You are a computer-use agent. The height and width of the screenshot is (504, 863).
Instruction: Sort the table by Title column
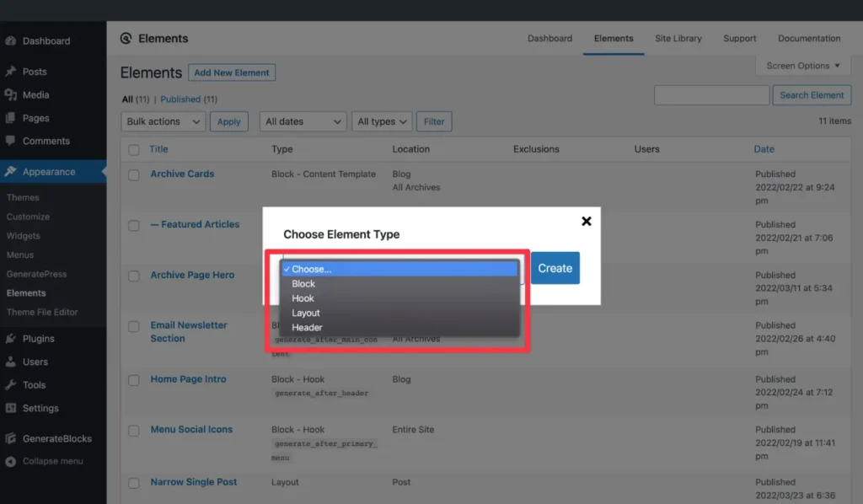point(158,149)
